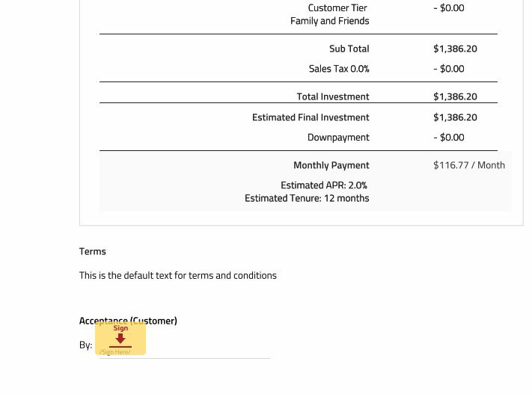Image resolution: width=532 pixels, height=394 pixels.
Task: Click the $116.77 / Month amount
Action: click(469, 165)
